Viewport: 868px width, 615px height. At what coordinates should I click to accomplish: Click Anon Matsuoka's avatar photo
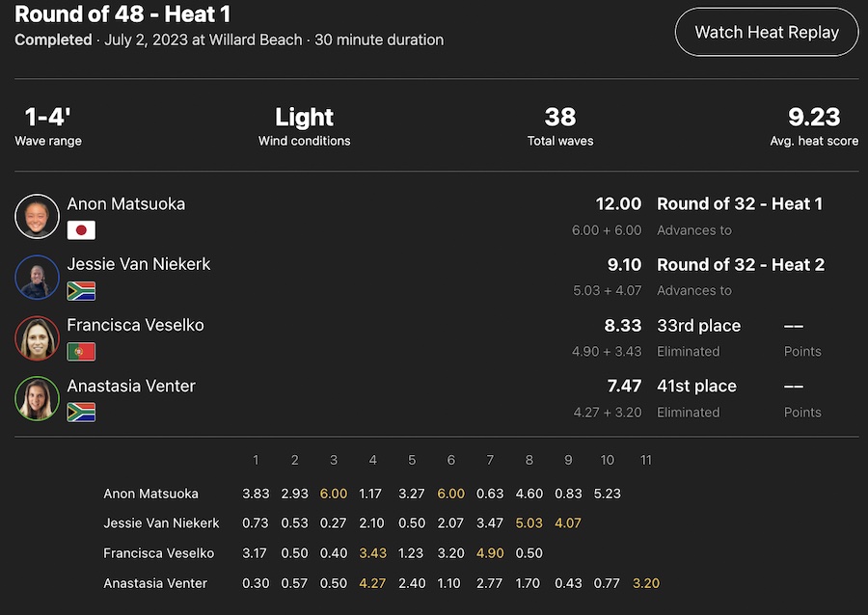coord(38,216)
